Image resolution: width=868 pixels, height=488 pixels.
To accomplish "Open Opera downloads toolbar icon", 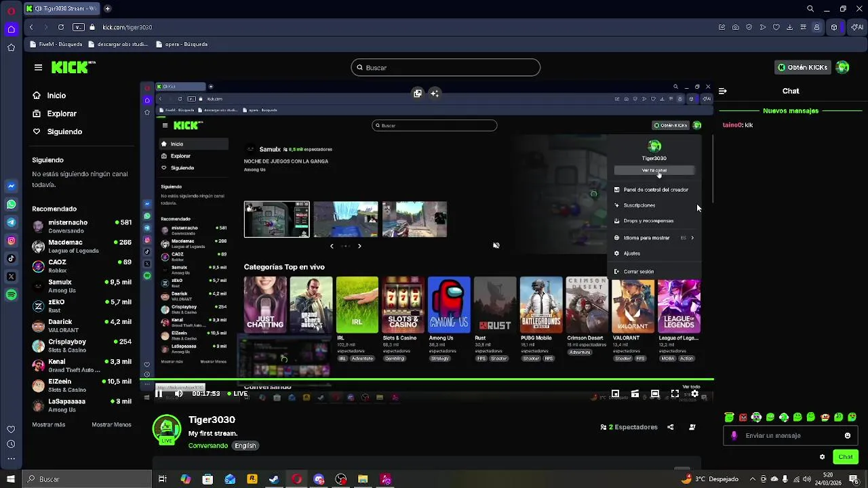I will click(790, 27).
